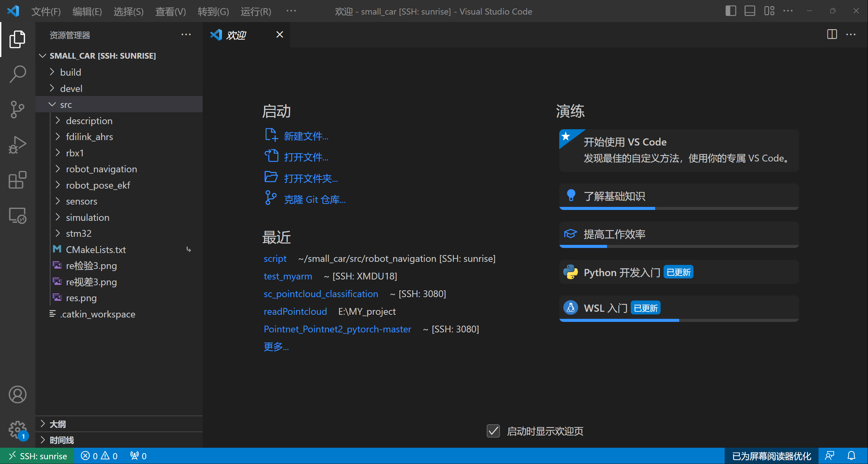Open the Explorer view in activity bar

[17, 39]
